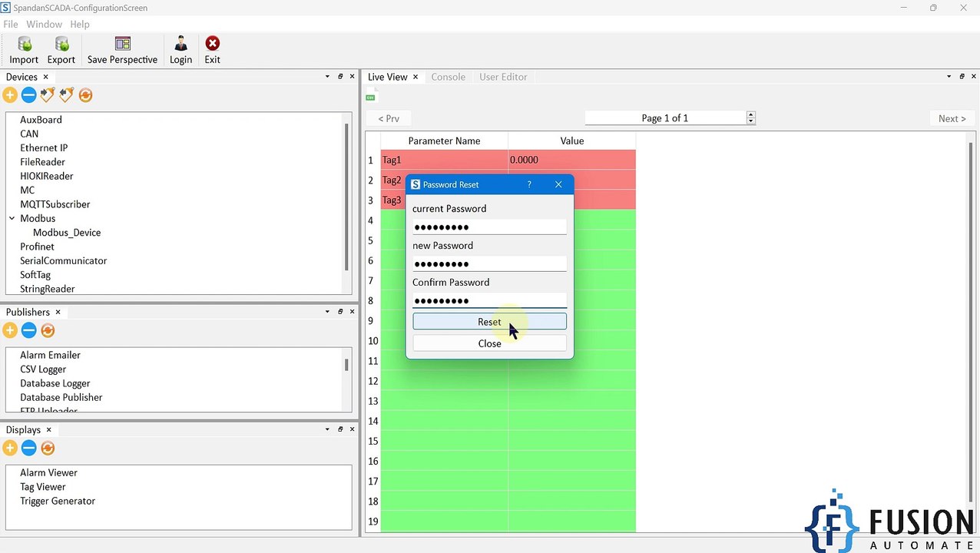Screen dimensions: 980x553
Task: Click the CSV export icon in Live View
Action: point(371,97)
